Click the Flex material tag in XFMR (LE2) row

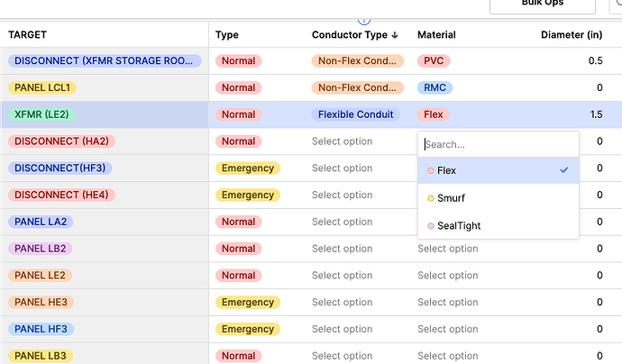coord(434,114)
